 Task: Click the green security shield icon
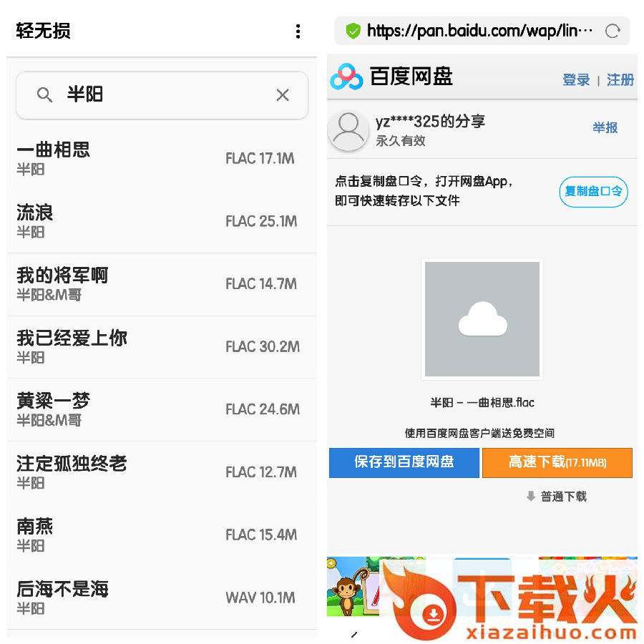(353, 31)
